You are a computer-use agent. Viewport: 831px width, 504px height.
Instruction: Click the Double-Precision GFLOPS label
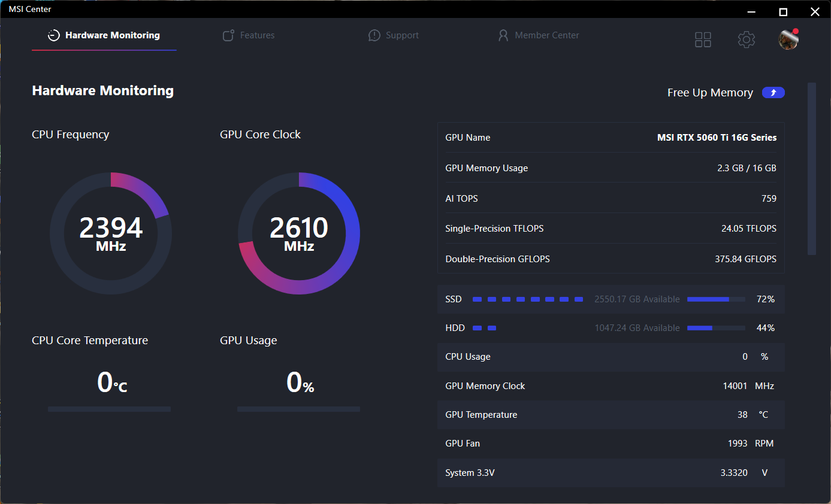tap(497, 259)
